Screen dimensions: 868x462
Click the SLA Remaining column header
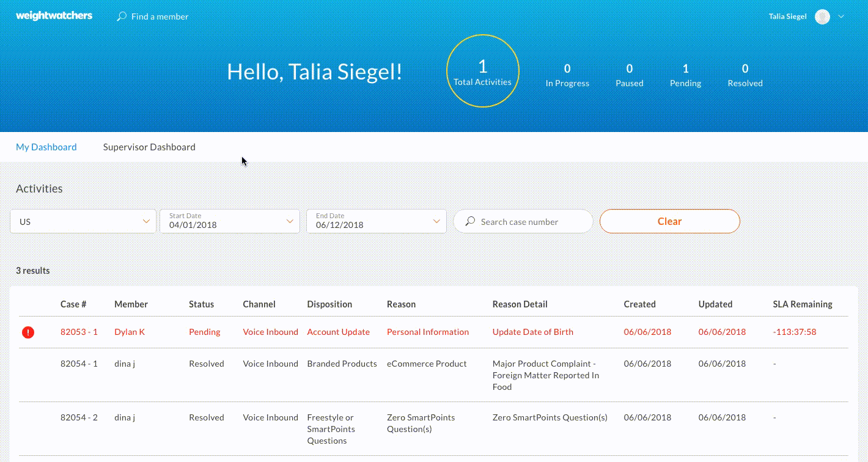click(x=803, y=304)
